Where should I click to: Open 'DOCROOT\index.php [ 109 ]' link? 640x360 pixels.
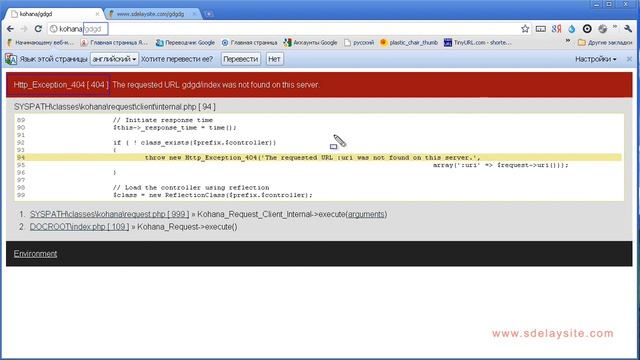(x=79, y=227)
